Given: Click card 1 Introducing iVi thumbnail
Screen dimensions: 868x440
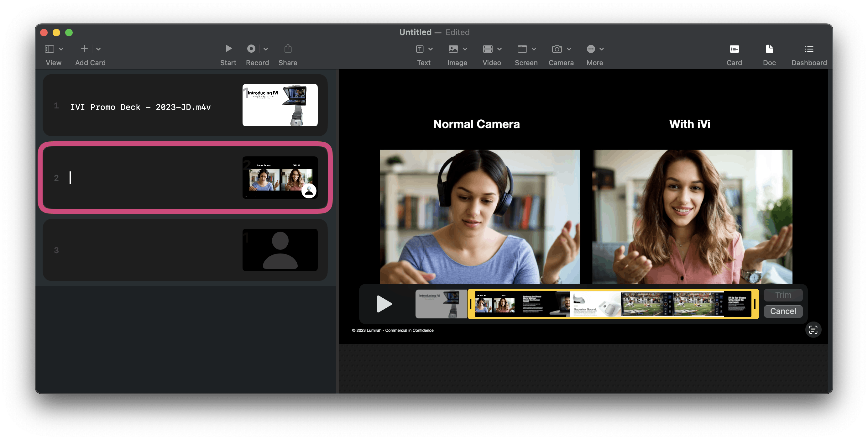Looking at the screenshot, I should coord(280,105).
